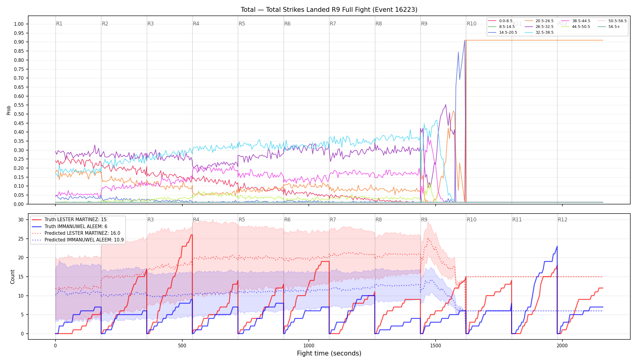Click the 0.90 tick on the Prob axis
637x364 pixels.
point(19,42)
